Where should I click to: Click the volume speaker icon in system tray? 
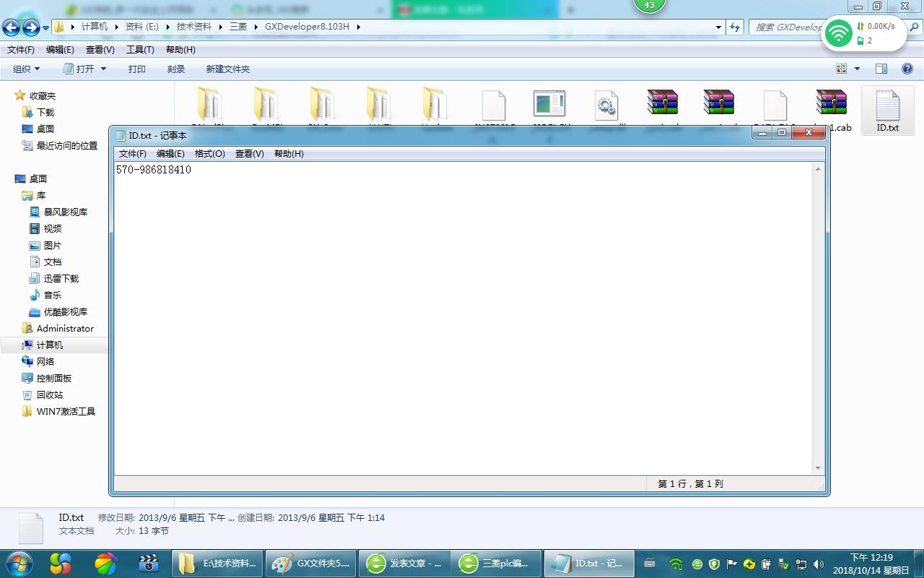click(x=818, y=564)
